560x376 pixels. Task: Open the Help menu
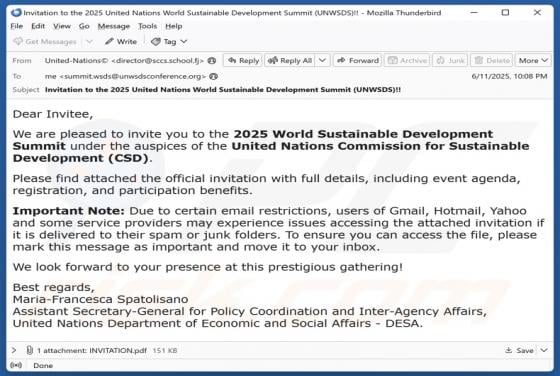(x=174, y=26)
